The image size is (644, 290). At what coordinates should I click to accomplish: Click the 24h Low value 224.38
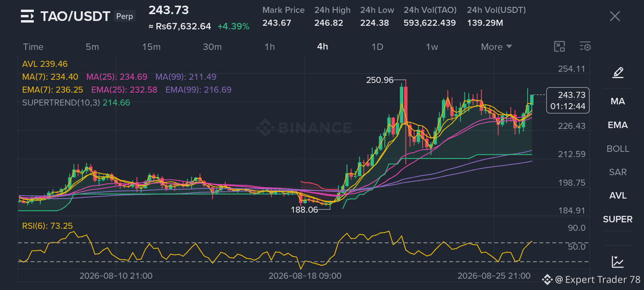pos(374,23)
